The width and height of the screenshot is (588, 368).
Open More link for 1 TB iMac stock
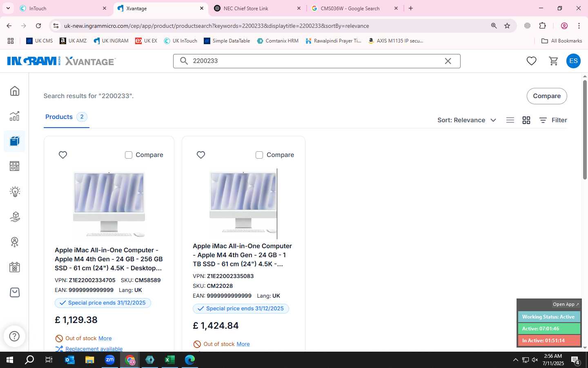point(243,344)
